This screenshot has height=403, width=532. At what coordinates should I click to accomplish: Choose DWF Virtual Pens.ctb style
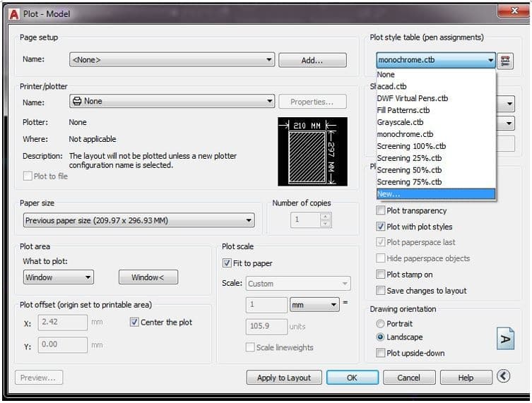(x=436, y=98)
